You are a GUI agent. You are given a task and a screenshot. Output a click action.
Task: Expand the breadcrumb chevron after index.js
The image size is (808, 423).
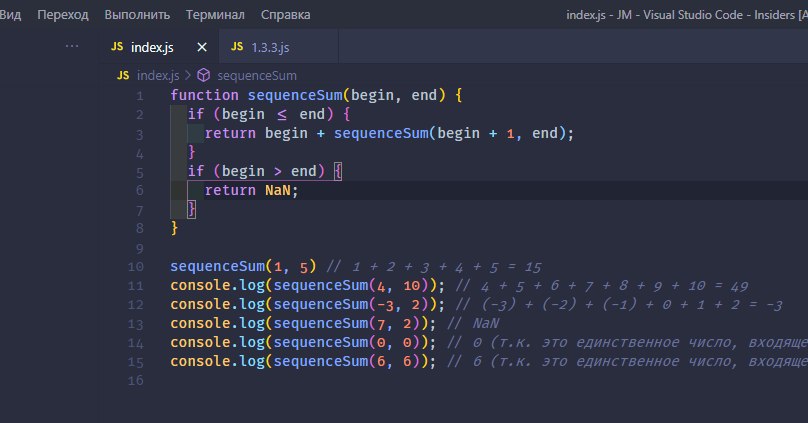point(188,76)
